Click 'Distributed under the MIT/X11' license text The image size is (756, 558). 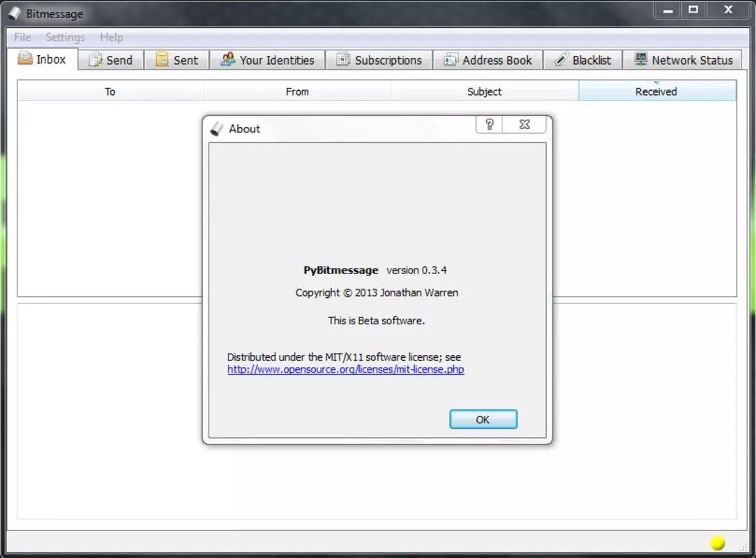tap(344, 357)
